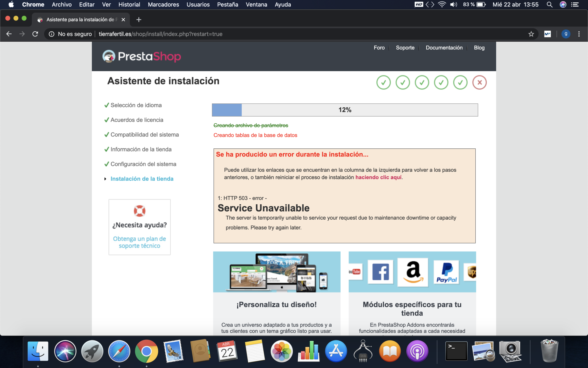Viewport: 588px width, 368px height.
Task: Restart installation via 'haciendo clic aquí'
Action: pyautogui.click(x=378, y=177)
